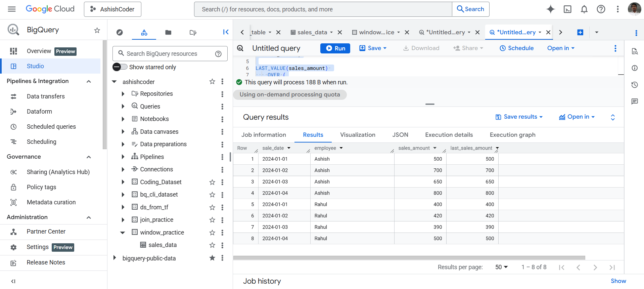Open the Open in dropdown in query toolbar
The image size is (644, 289).
coord(561,48)
